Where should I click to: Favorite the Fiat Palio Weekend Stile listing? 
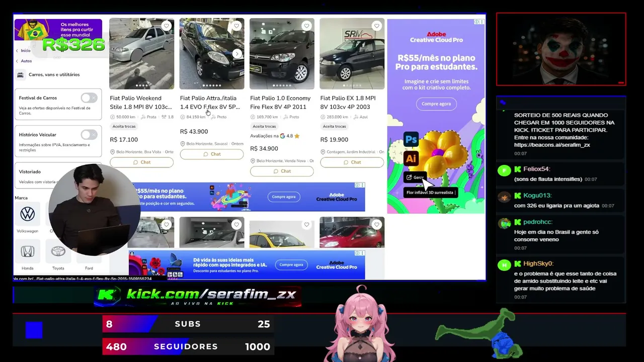pyautogui.click(x=167, y=26)
